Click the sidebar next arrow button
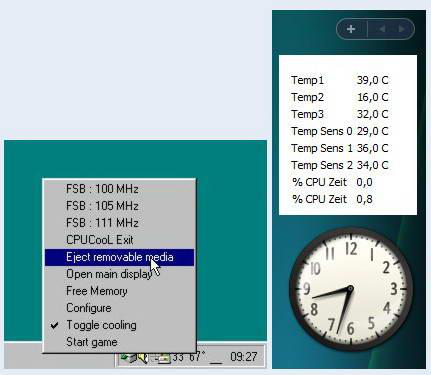Viewport: 431px width, 375px height. click(x=402, y=29)
